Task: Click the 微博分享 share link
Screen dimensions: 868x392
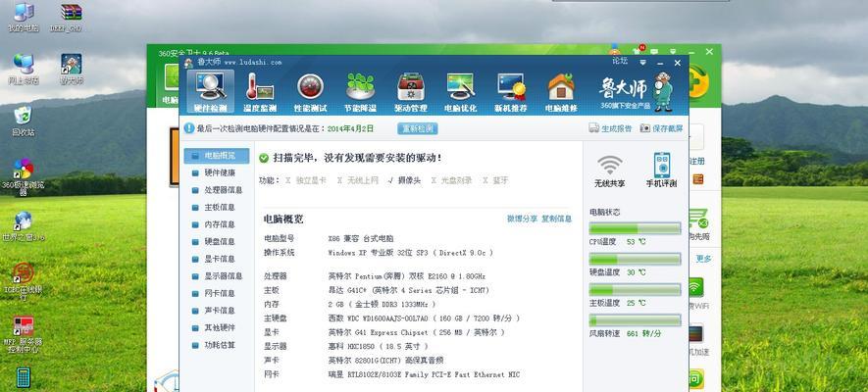Action: pyautogui.click(x=522, y=219)
